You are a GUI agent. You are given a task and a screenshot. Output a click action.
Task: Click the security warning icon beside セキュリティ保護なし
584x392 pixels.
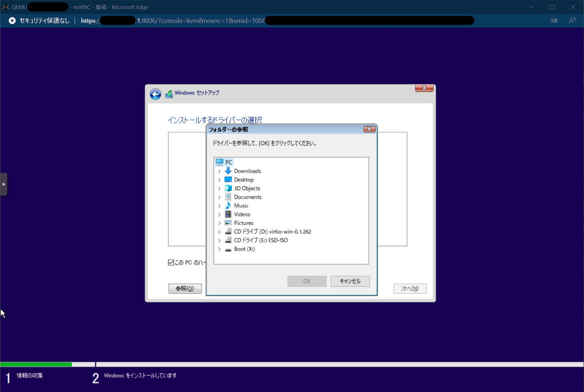[12, 21]
